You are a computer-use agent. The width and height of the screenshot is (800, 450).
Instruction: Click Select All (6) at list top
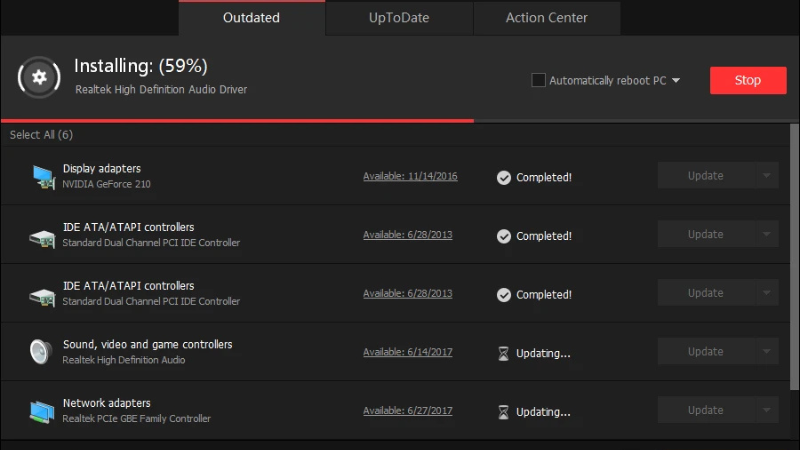coord(41,135)
